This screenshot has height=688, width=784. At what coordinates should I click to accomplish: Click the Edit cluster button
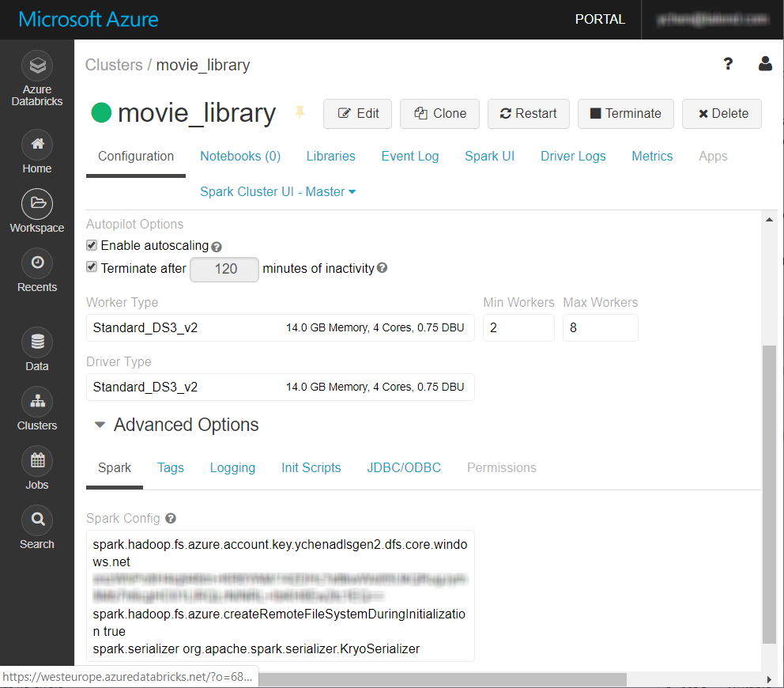[x=357, y=114]
